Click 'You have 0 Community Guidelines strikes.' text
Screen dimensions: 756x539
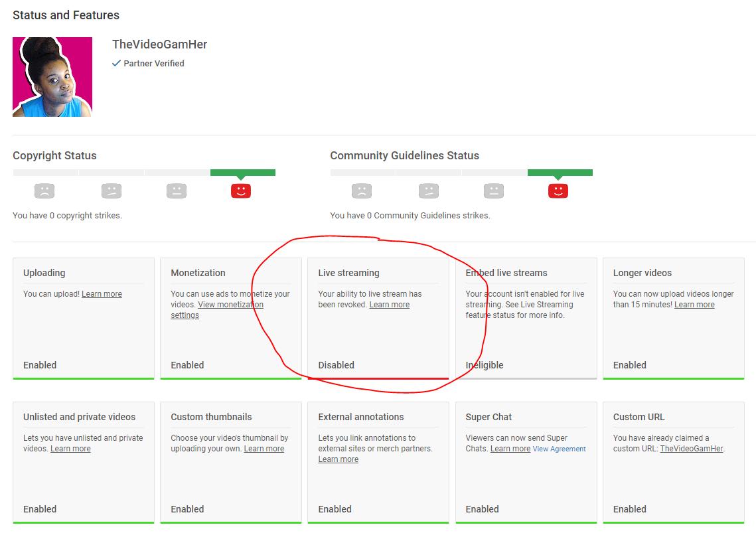tap(410, 216)
